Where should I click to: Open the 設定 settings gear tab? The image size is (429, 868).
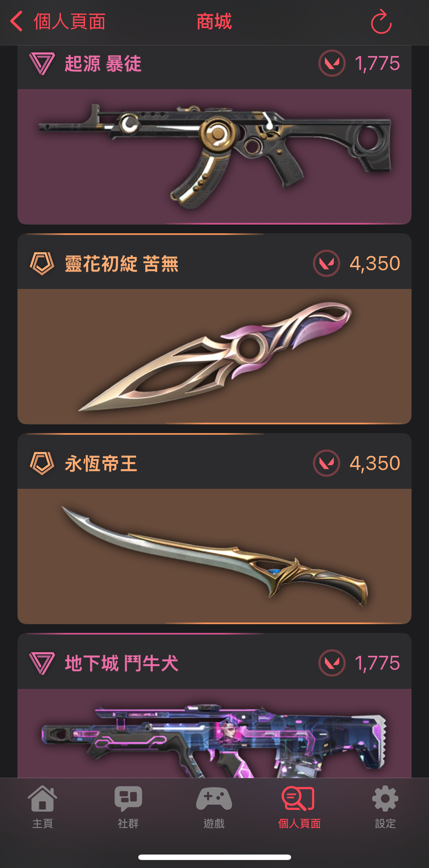point(385,807)
